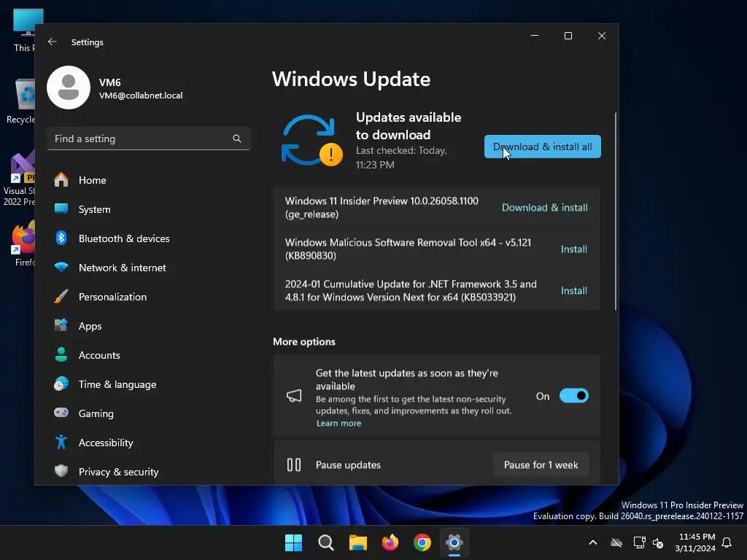Show hidden system tray icons
Viewport: 747px width, 560px height.
point(593,542)
